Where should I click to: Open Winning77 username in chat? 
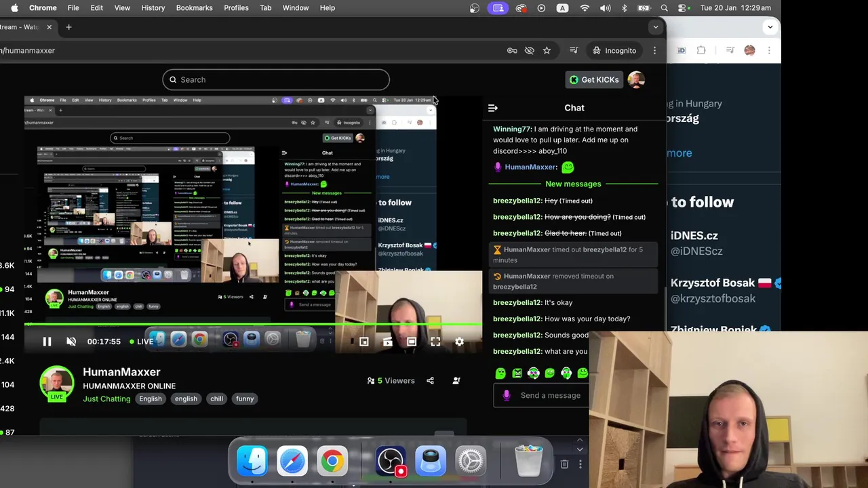click(x=512, y=129)
